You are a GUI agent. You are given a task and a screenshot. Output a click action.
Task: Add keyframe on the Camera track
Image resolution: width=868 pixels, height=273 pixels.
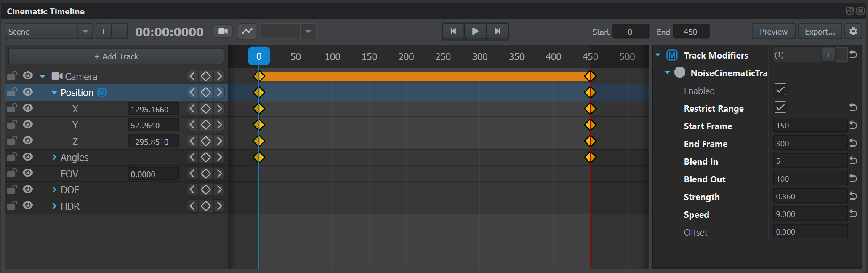205,76
